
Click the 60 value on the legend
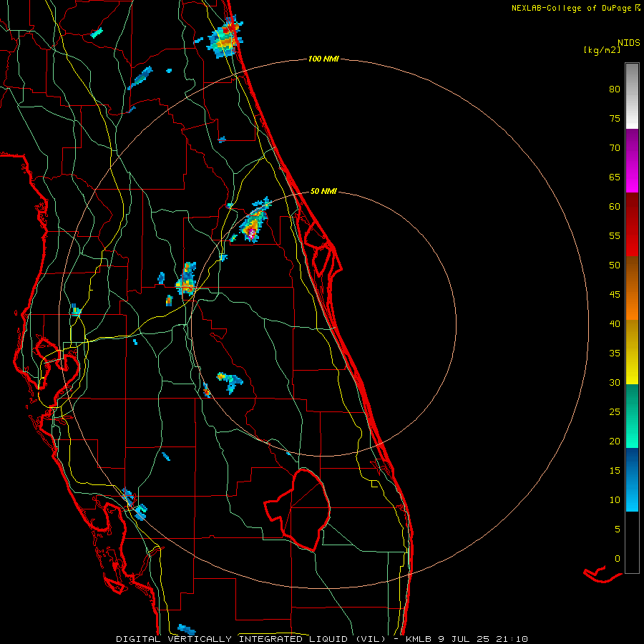point(615,207)
